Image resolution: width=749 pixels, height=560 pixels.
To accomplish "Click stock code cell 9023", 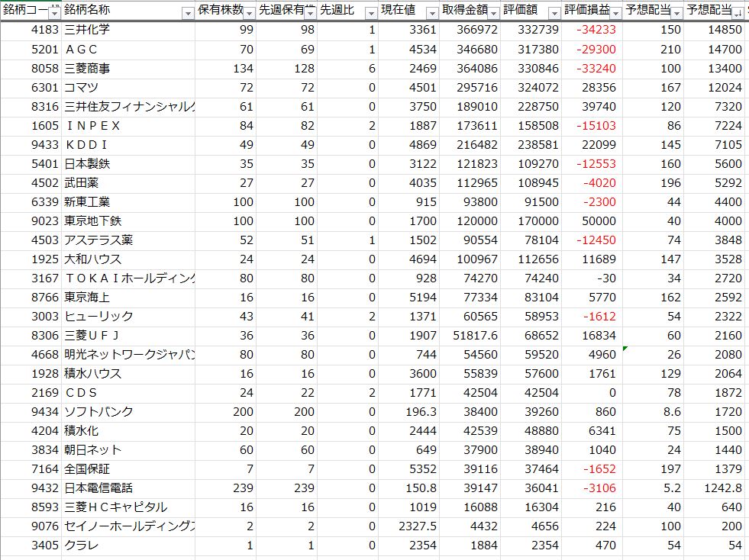I will coord(31,221).
